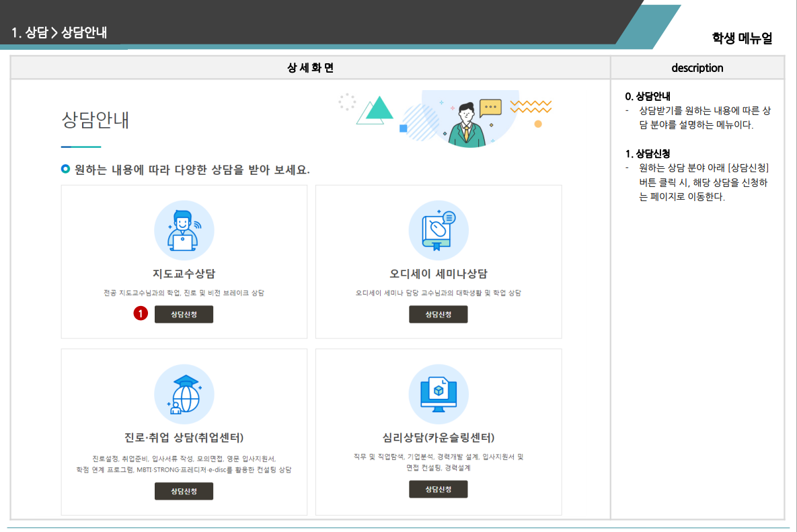Click the 지도교수상담 card title
Screen dimensions: 797x532
[184, 273]
